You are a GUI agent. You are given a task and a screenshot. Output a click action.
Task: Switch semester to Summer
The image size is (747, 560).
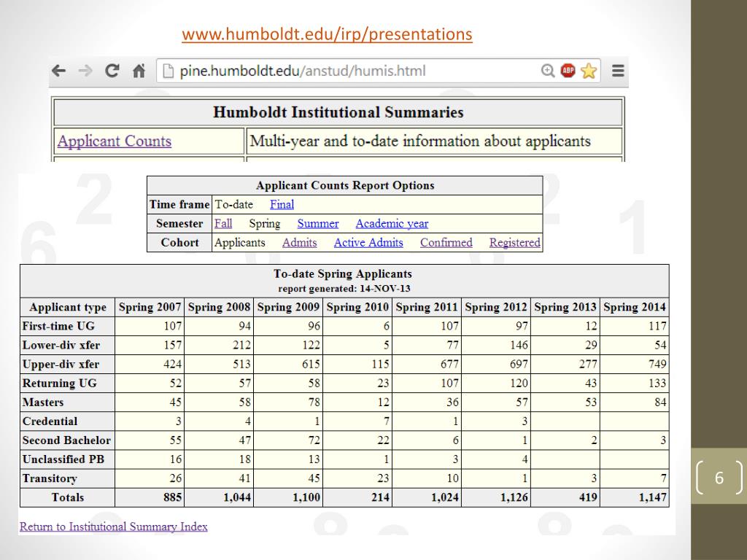(318, 223)
